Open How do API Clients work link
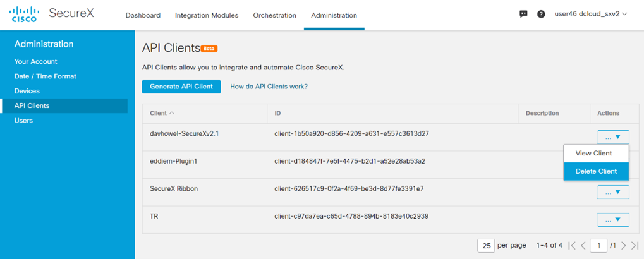Image resolution: width=644 pixels, height=259 pixels. tap(269, 87)
